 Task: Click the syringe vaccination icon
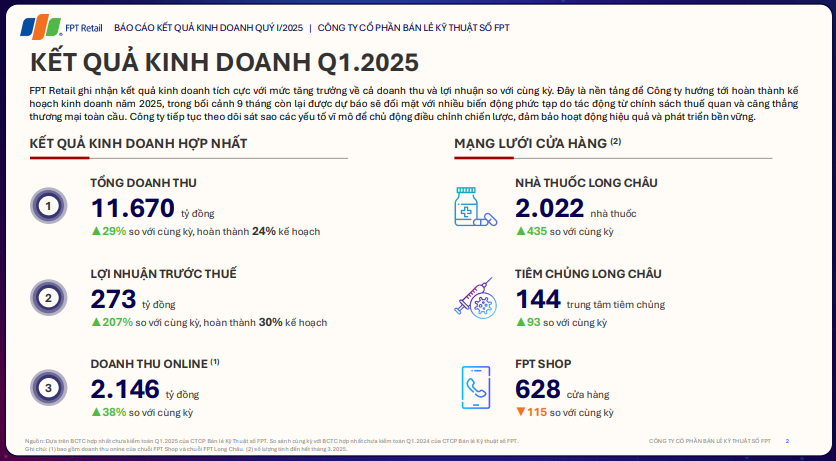pyautogui.click(x=476, y=298)
